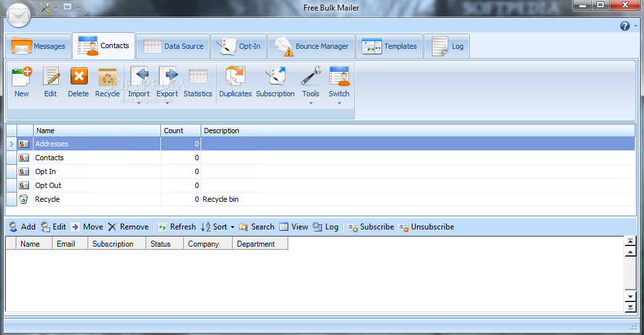Viewport: 644px width, 335px height.
Task: Click the Opt Out row list icon
Action: point(24,185)
